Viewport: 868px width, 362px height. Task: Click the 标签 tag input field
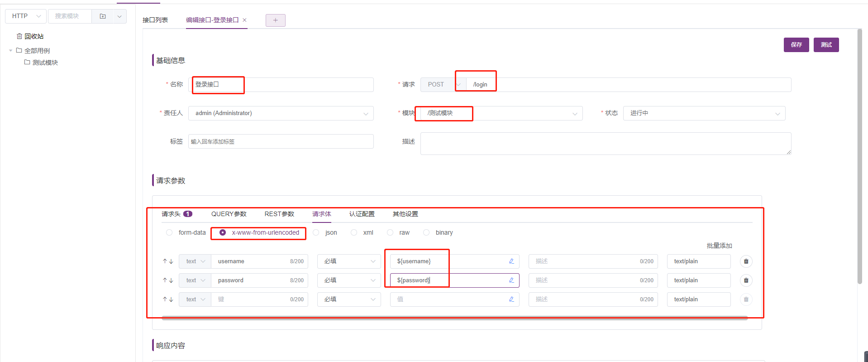(281, 141)
